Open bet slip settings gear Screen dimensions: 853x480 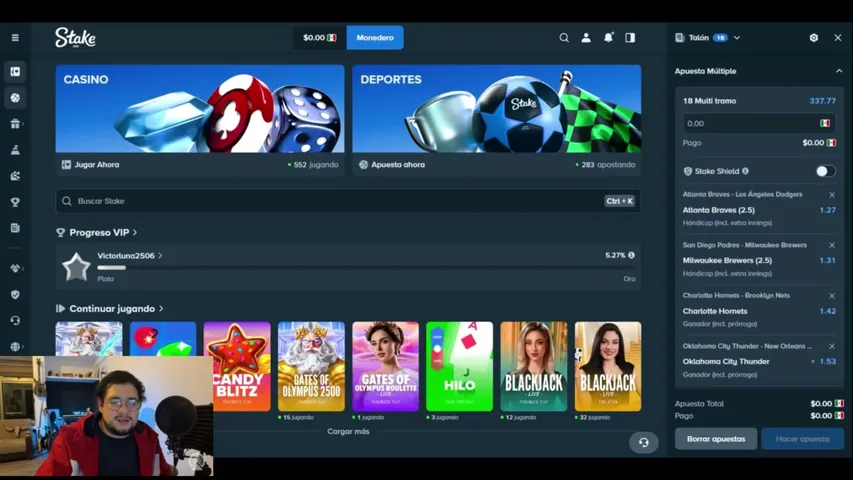pyautogui.click(x=814, y=38)
